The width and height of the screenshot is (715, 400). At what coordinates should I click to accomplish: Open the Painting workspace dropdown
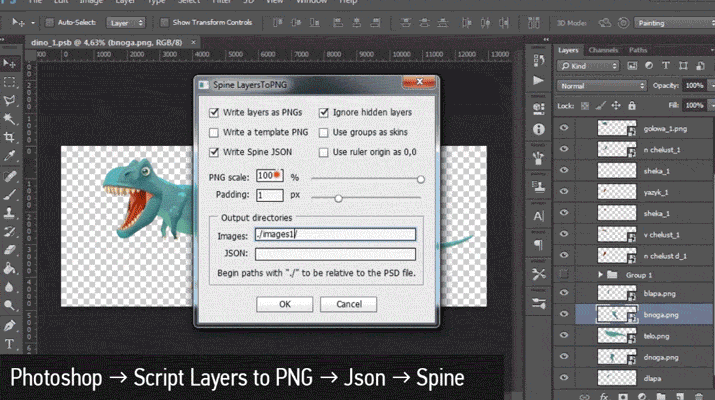[x=674, y=23]
